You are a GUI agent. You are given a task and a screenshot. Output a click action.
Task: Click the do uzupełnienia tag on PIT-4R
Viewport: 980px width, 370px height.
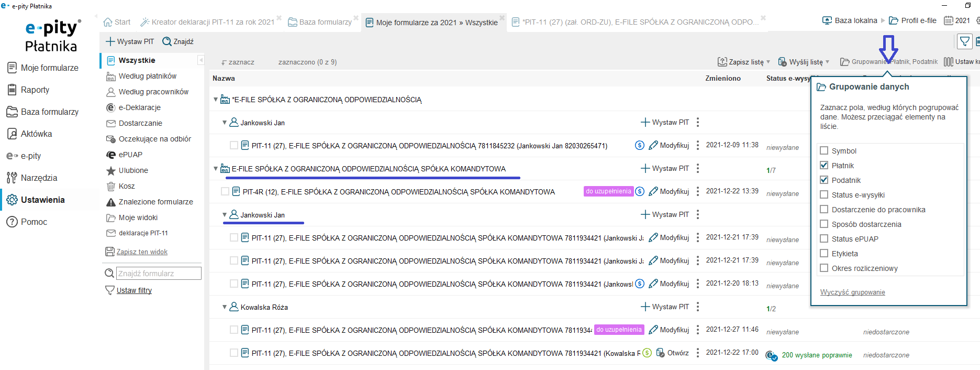point(608,191)
